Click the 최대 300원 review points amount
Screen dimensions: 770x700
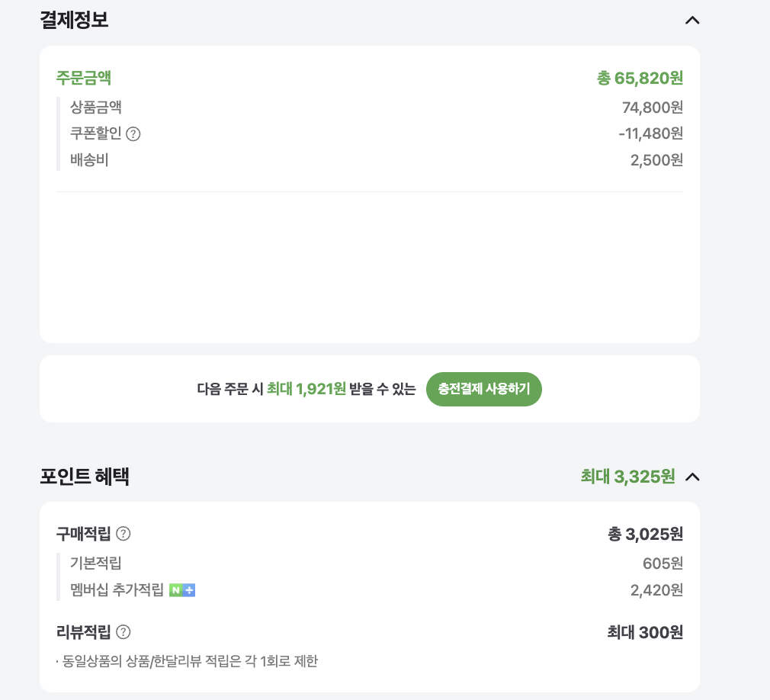click(x=645, y=632)
